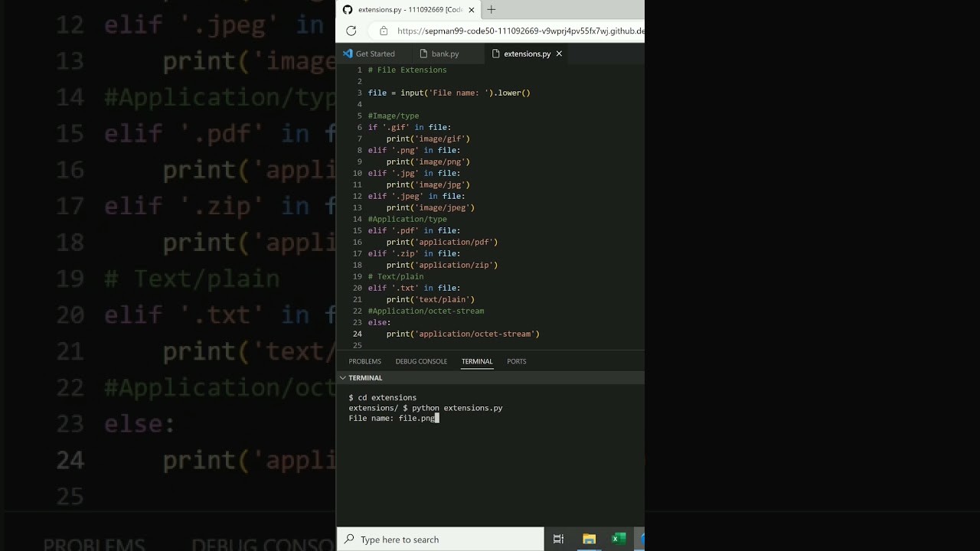Open File Explorer from the taskbar
Image resolution: width=980 pixels, height=551 pixels.
pos(589,540)
